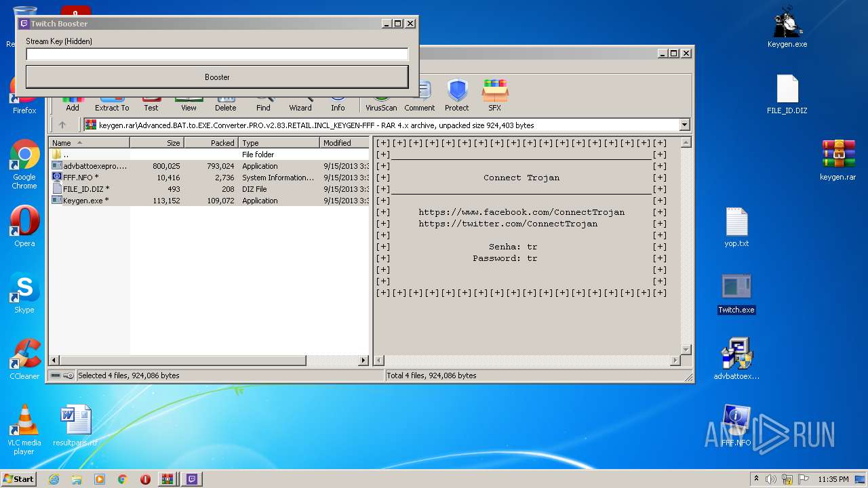
Task: Select the parent folder '..' row
Action: pyautogui.click(x=210, y=155)
